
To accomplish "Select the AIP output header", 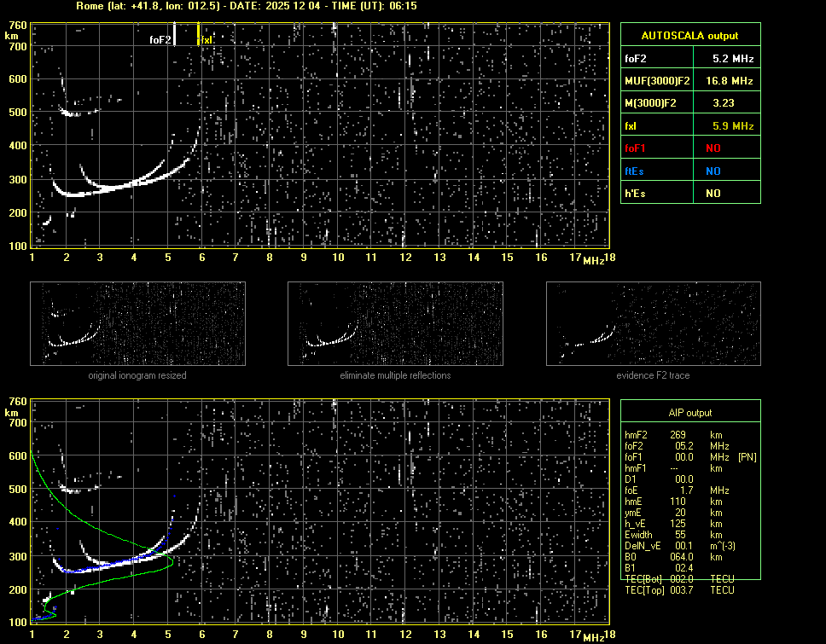I will click(x=689, y=413).
